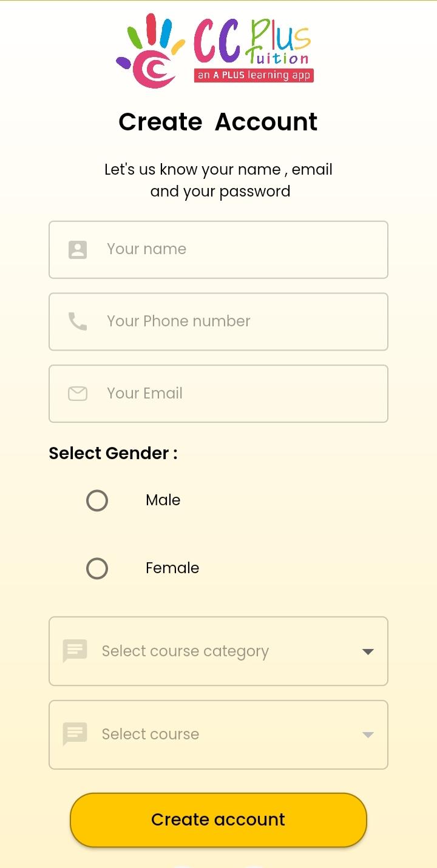The height and width of the screenshot is (868, 437).
Task: Click the person icon in name field
Action: (78, 250)
